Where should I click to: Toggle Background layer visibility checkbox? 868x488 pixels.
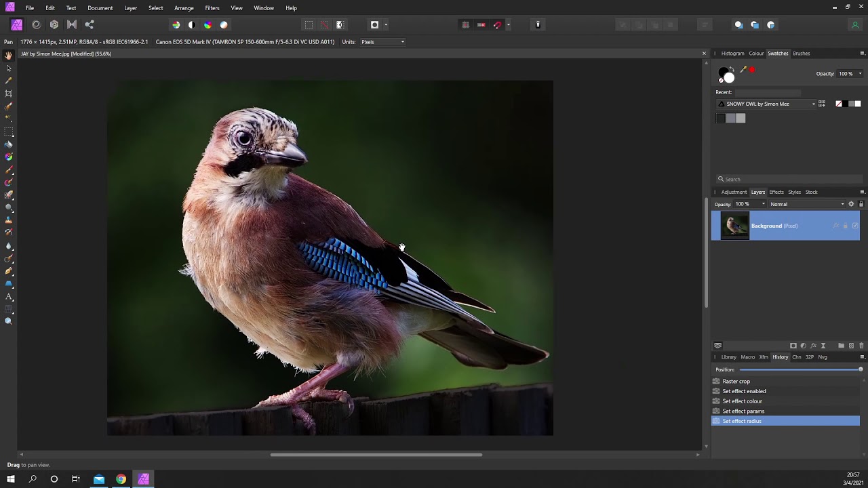[x=855, y=226]
